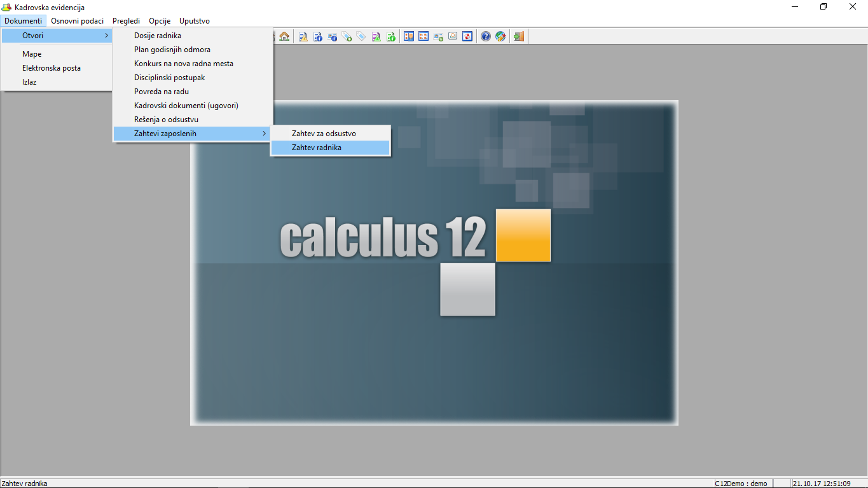868x488 pixels.
Task: Choose Povreda na radu
Action: [x=191, y=92]
